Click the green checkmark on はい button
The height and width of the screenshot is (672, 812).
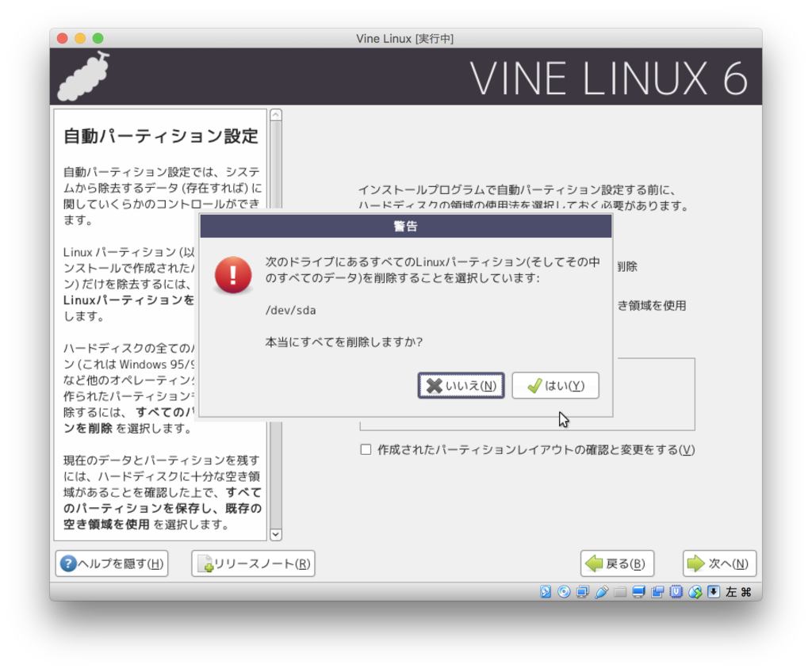534,386
